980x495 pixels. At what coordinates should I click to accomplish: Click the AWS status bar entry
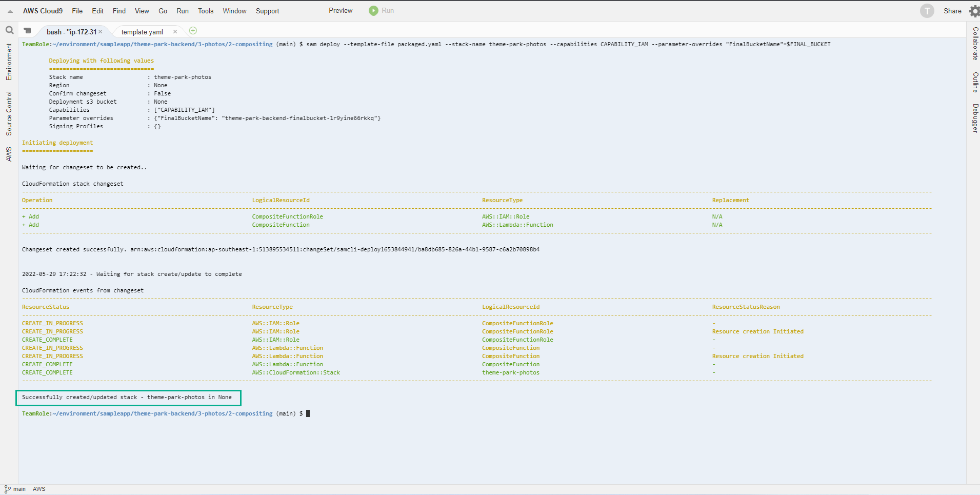pos(39,489)
